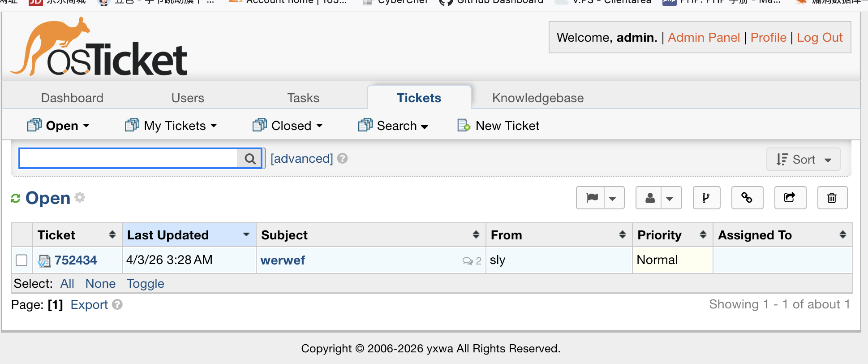
Task: Click the merge tickets branch icon
Action: 706,198
